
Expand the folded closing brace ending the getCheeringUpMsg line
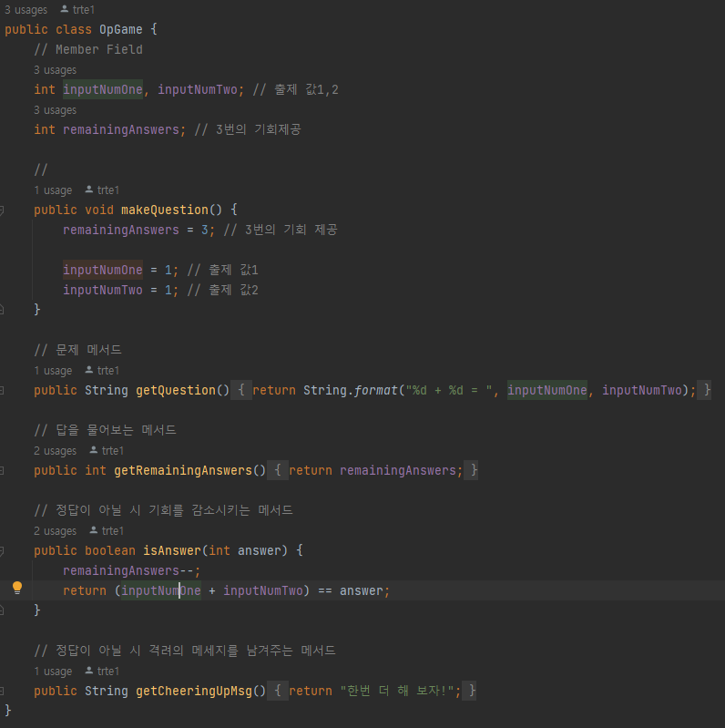[471, 691]
